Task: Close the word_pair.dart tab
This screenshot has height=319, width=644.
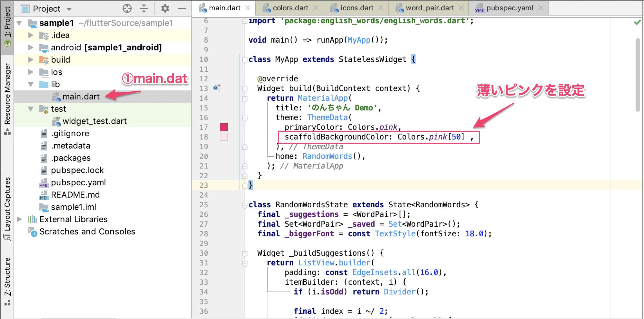Action: coord(461,8)
